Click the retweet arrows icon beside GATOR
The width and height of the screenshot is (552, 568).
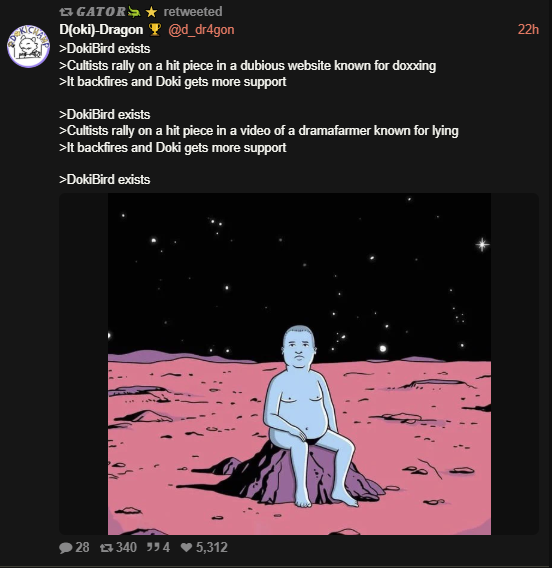tap(66, 12)
